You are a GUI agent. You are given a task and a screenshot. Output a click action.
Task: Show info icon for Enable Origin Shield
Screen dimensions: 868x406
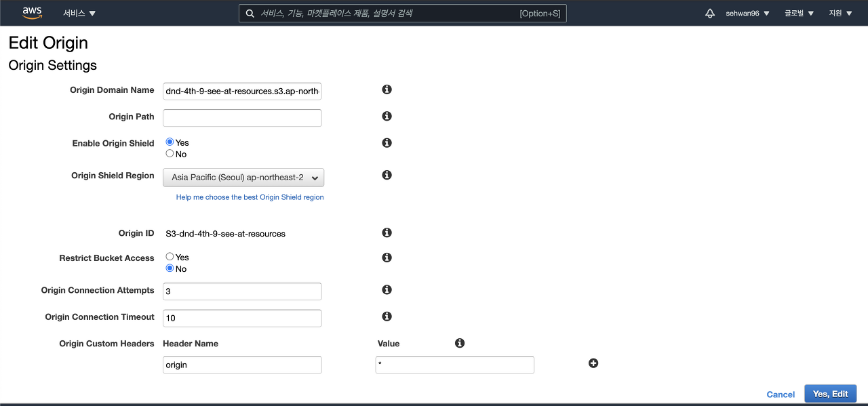387,143
